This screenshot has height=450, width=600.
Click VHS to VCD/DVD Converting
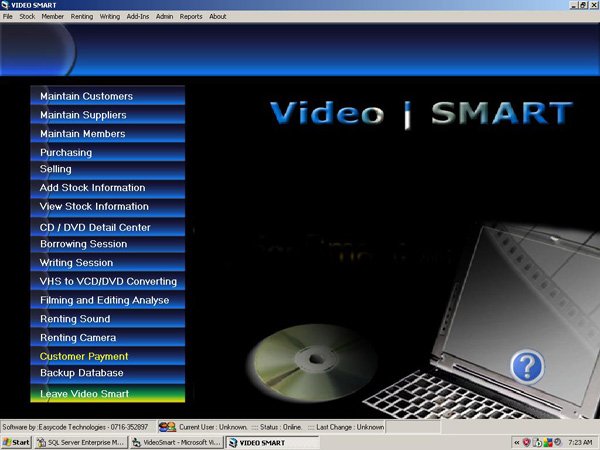pyautogui.click(x=107, y=282)
